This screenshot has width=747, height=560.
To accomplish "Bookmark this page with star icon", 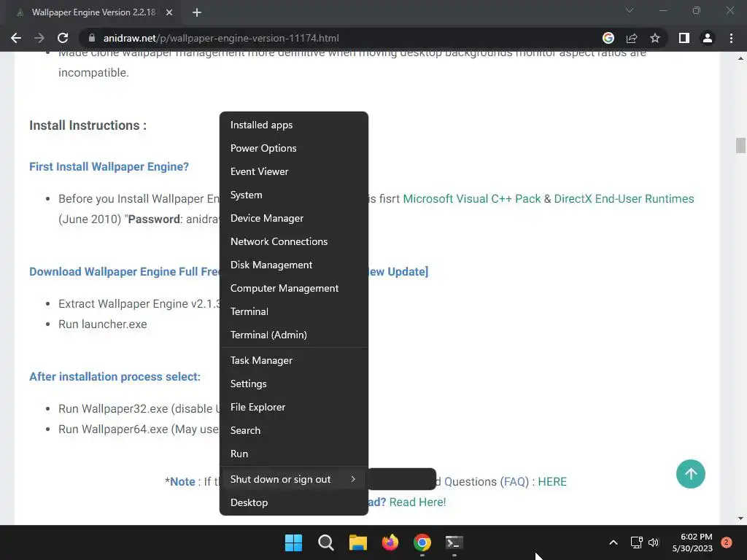I will [655, 38].
